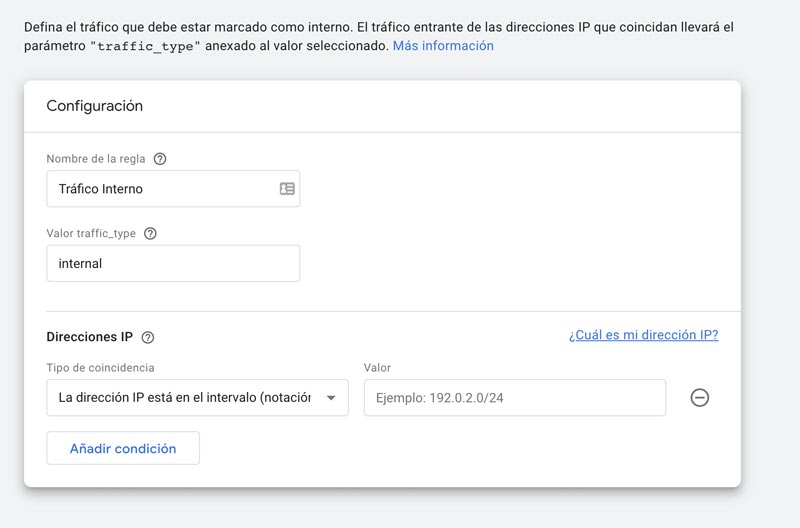Focus the IP Valor field with example placeholder
Image resolution: width=800 pixels, height=528 pixels.
(x=515, y=397)
